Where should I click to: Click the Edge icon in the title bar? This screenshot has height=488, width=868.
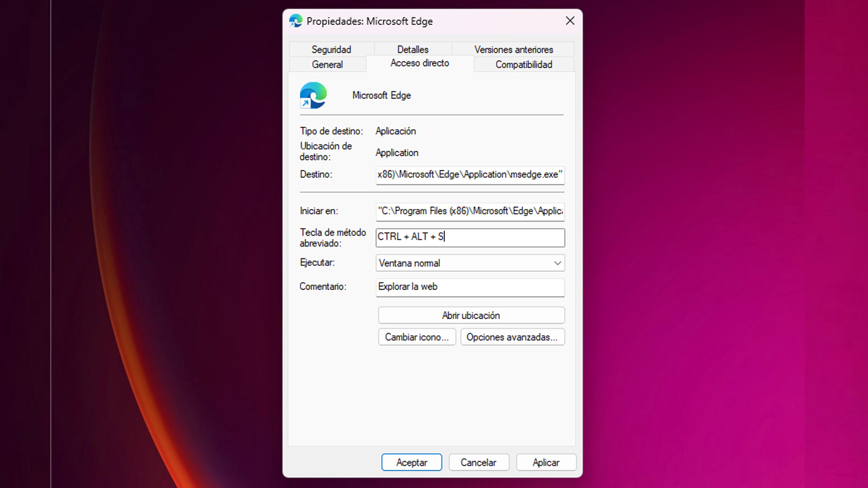(295, 21)
